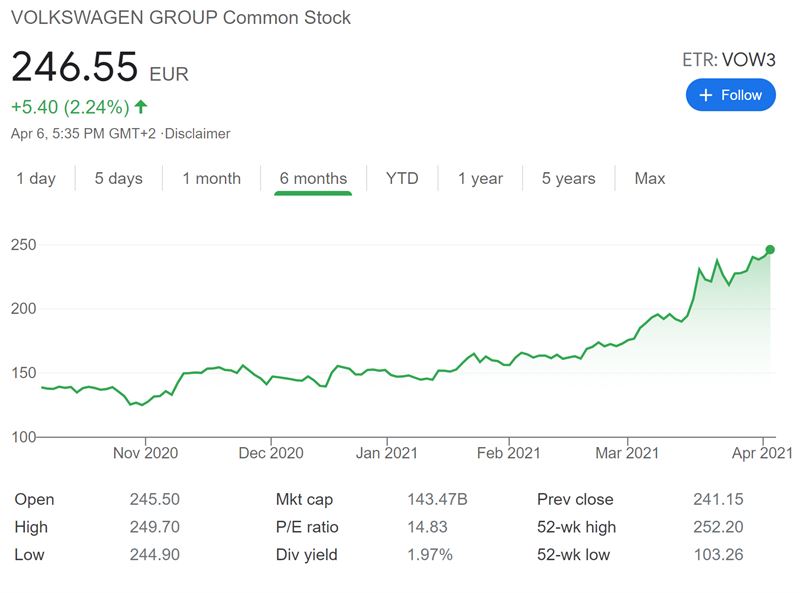Click the Prev close label
This screenshot has height=593, width=800.
coord(575,499)
